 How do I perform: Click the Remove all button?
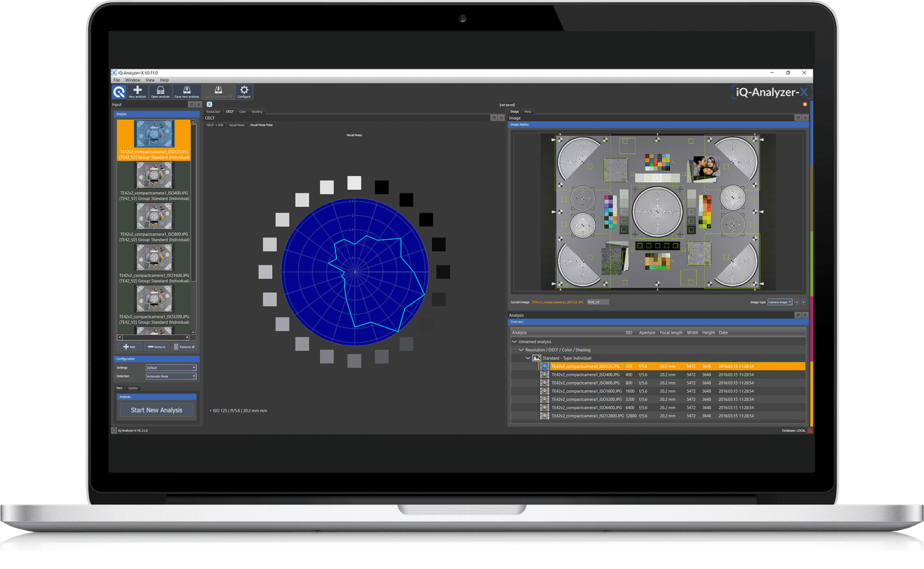(x=184, y=347)
